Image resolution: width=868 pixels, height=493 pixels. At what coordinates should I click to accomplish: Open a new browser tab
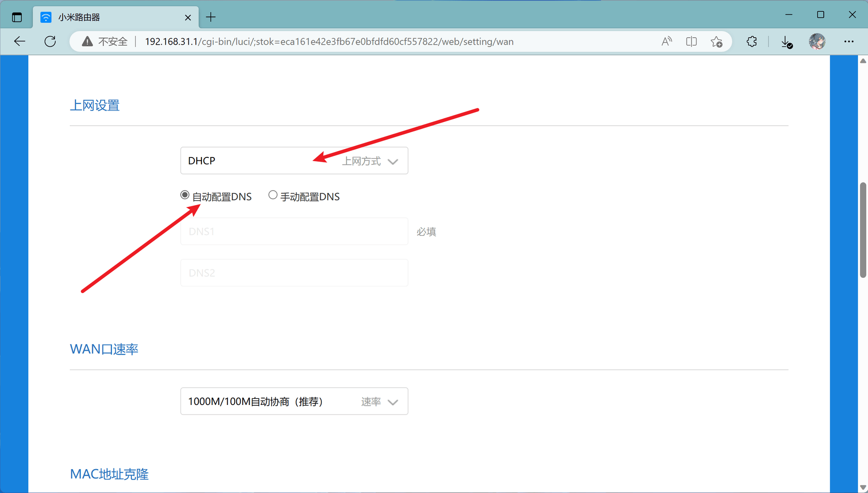(211, 17)
